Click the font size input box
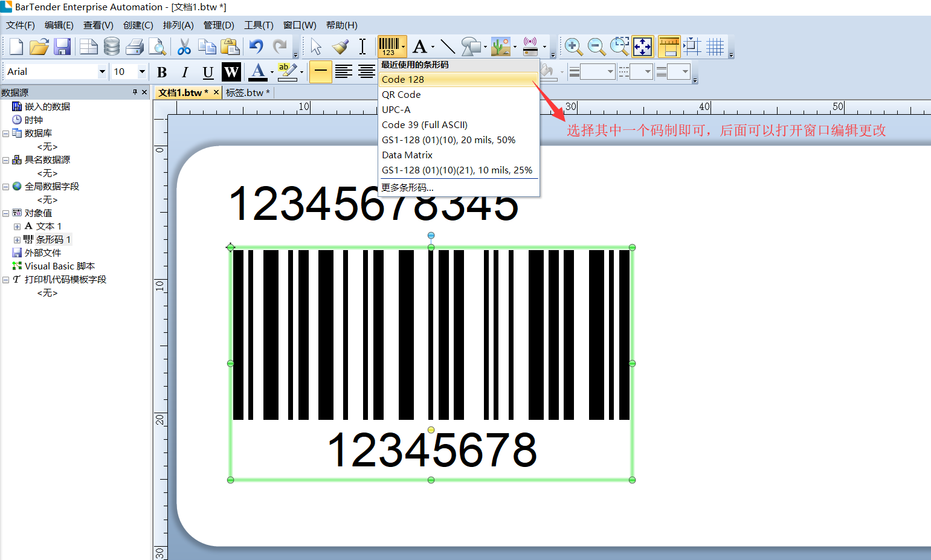The image size is (931, 560). (123, 72)
